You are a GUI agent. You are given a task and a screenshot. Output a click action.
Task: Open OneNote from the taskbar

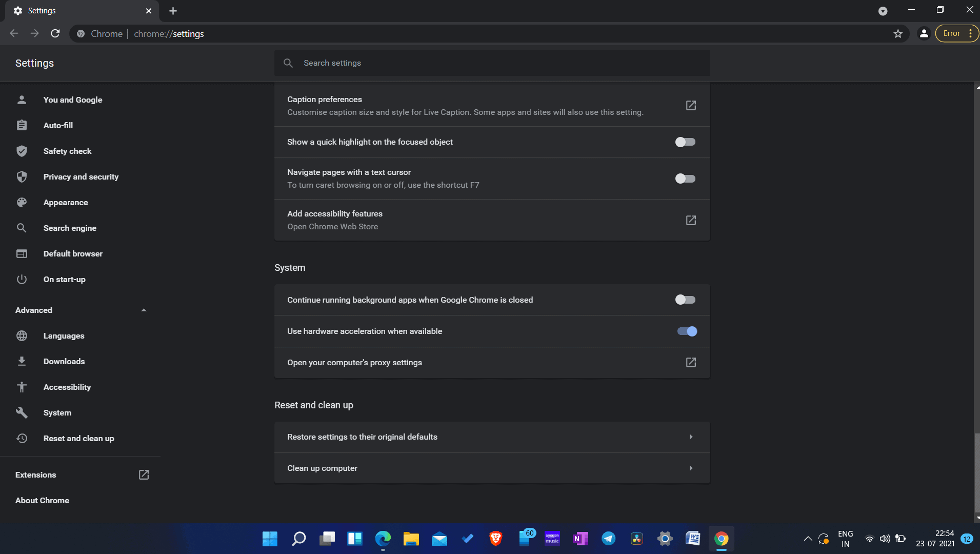[580, 538]
